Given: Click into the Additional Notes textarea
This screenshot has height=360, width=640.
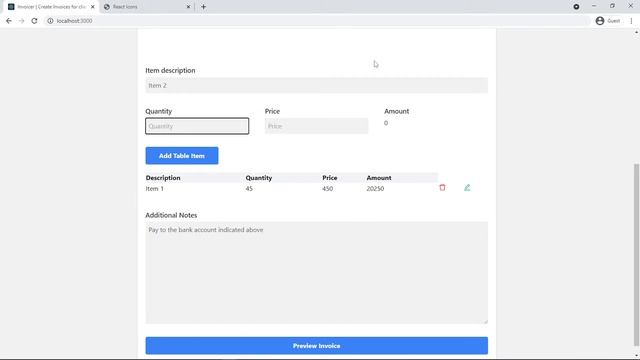Looking at the screenshot, I should 316,273.
